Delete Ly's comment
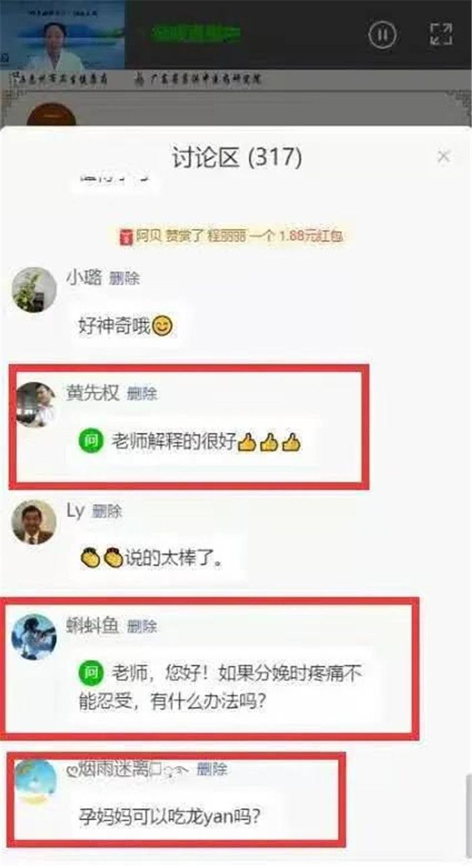Viewport: 472px width, 868px height. click(x=107, y=512)
